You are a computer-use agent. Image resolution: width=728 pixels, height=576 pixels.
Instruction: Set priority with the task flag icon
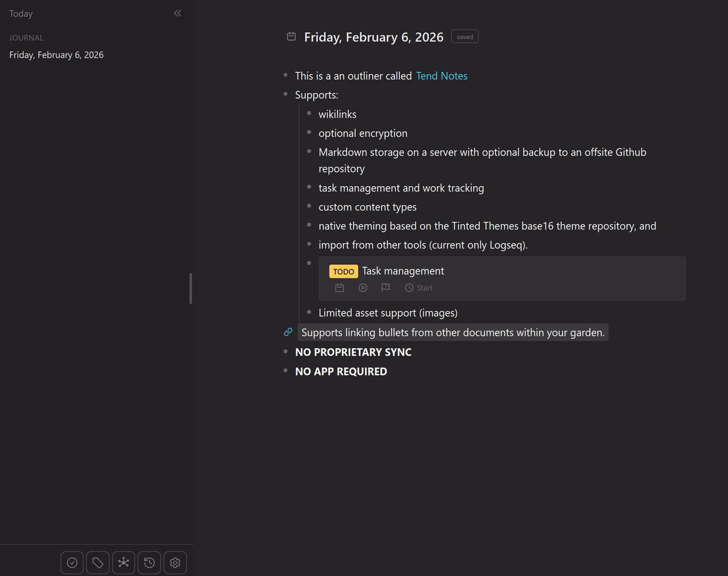[x=386, y=288]
